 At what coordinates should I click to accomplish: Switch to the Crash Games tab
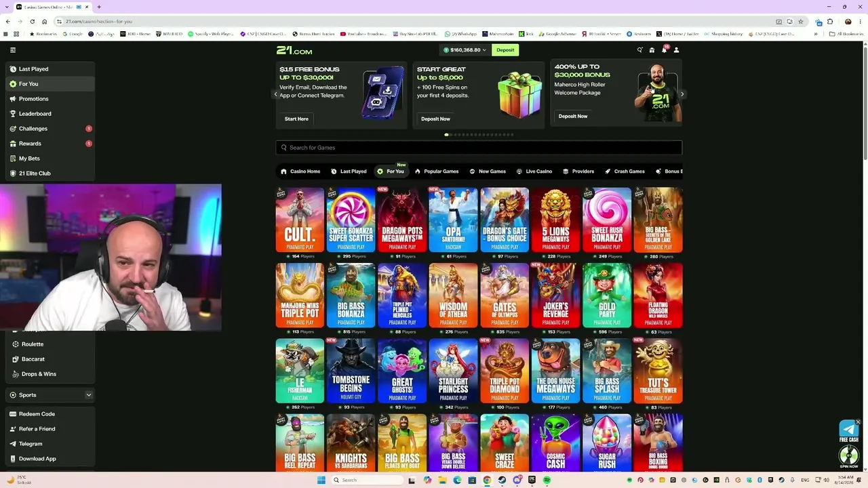click(x=625, y=171)
